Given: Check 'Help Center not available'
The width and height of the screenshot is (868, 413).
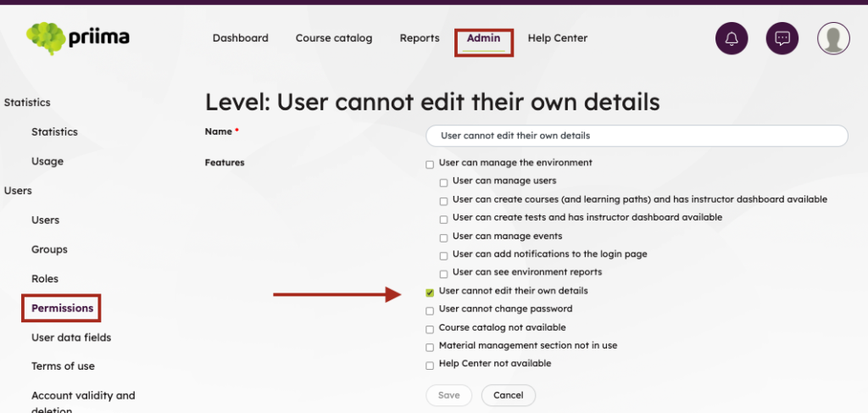Looking at the screenshot, I should pos(430,366).
